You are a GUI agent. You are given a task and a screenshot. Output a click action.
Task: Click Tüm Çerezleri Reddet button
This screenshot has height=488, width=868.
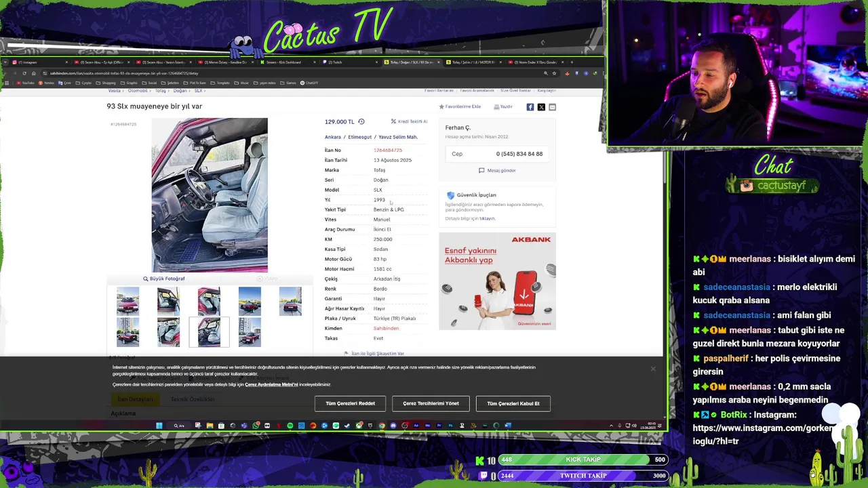coord(350,403)
